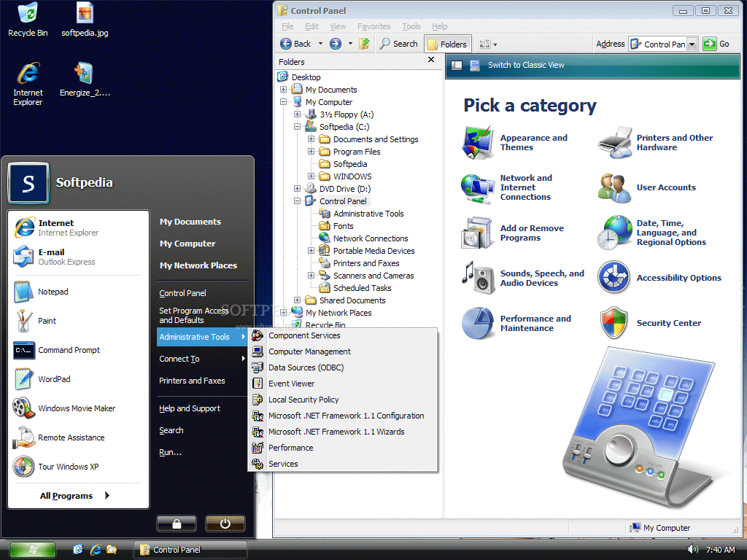Screen dimensions: 747x560
Task: Open the Address bar dropdown arrow
Action: [692, 44]
